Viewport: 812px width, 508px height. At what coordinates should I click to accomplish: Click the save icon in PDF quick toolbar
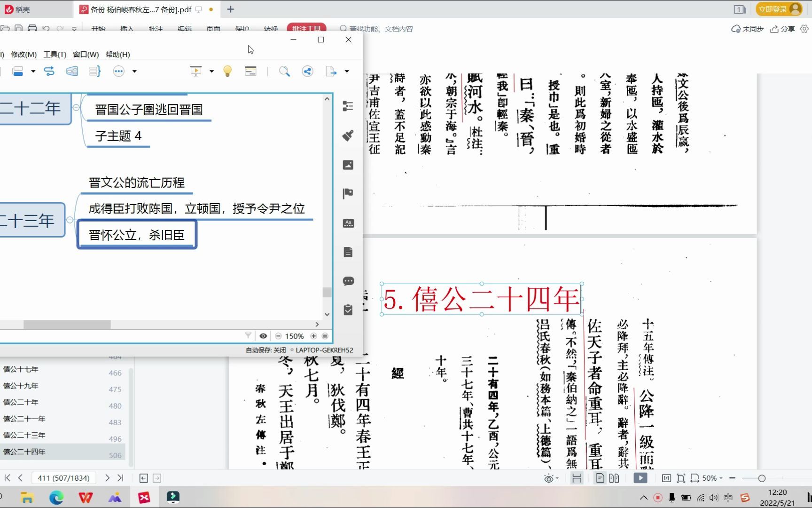click(19, 29)
